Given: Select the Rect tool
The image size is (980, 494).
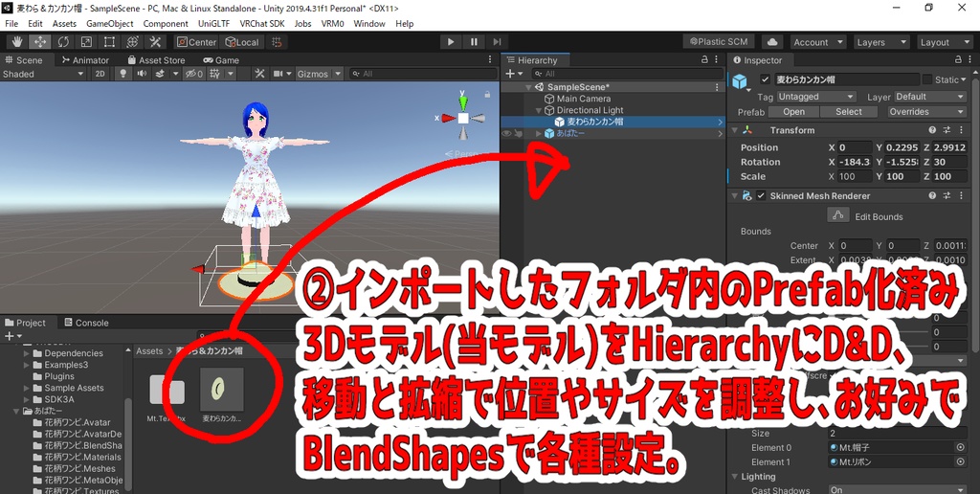Looking at the screenshot, I should tap(109, 42).
